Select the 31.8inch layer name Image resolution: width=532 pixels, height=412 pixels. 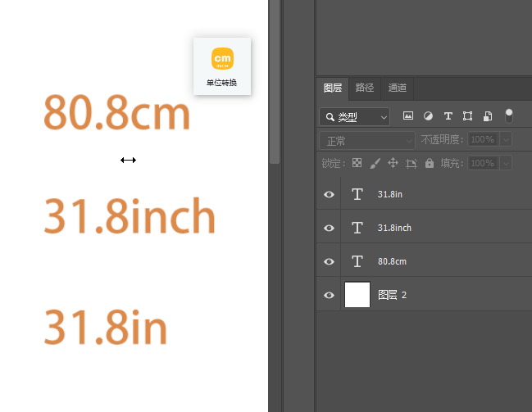point(394,228)
